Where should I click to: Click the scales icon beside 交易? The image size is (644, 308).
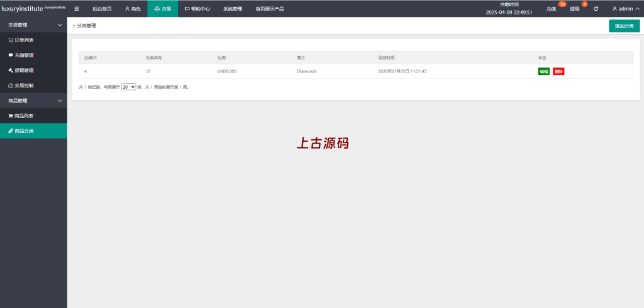coord(157,9)
